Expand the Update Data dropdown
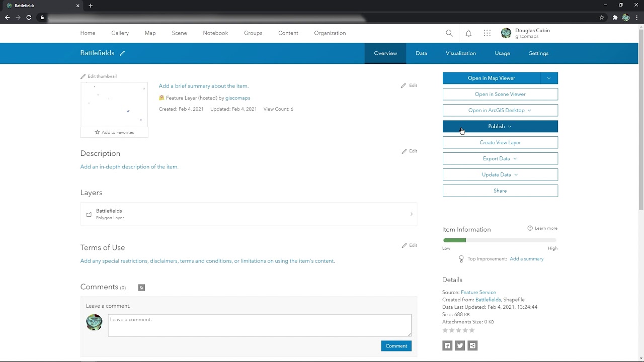 click(x=516, y=174)
